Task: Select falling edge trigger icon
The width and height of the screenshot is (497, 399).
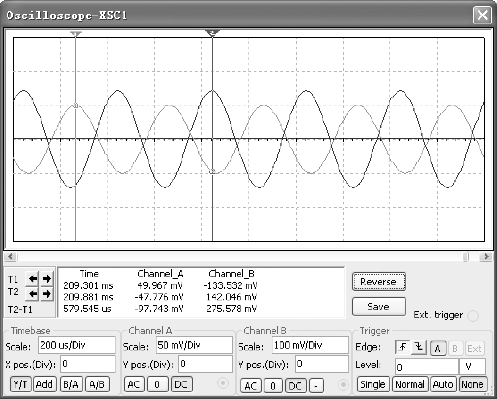Action: (419, 348)
